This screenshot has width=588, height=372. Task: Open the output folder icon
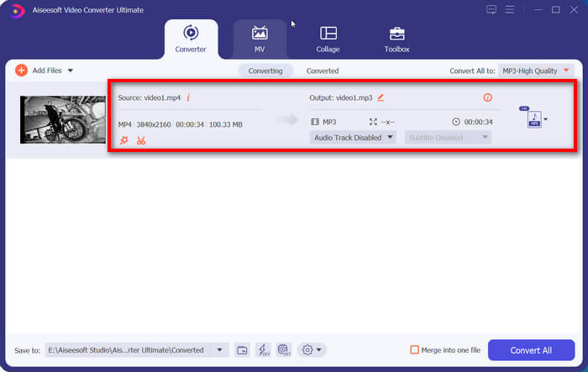tap(242, 350)
